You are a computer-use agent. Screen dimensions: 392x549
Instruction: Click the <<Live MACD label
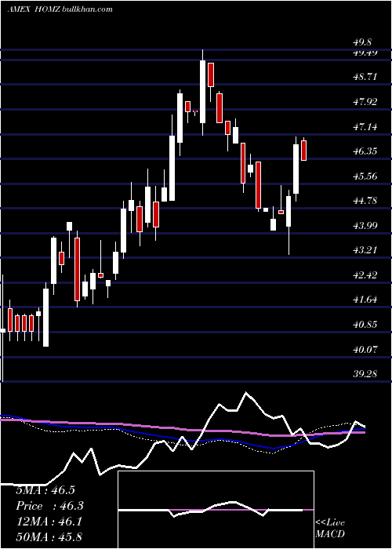click(x=330, y=529)
